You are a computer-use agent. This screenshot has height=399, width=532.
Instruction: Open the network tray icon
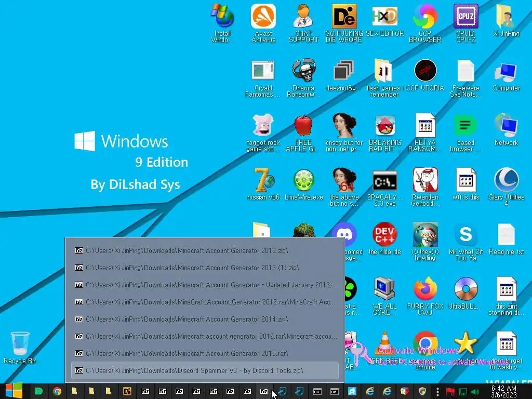click(x=463, y=392)
